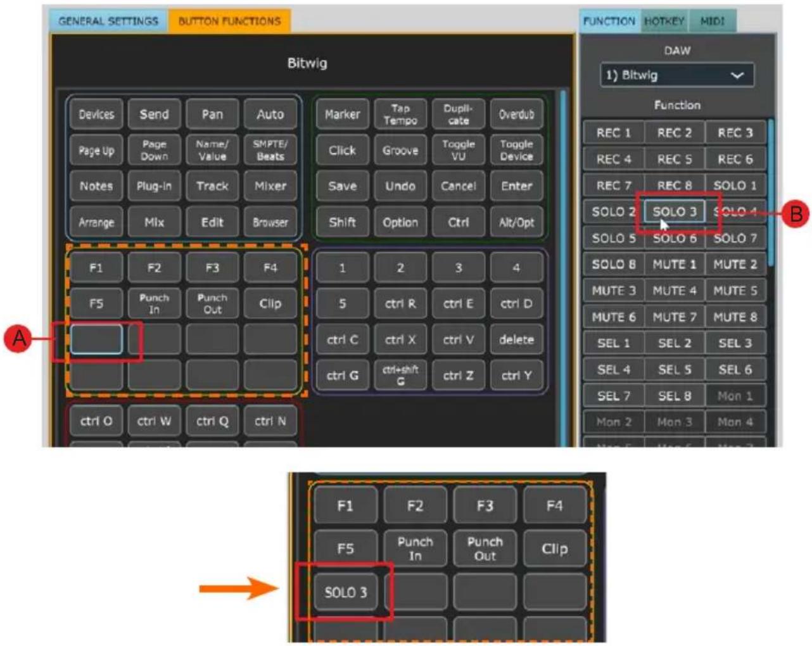The width and height of the screenshot is (812, 646).
Task: Select SEL 2 in the Function list
Action: [675, 343]
